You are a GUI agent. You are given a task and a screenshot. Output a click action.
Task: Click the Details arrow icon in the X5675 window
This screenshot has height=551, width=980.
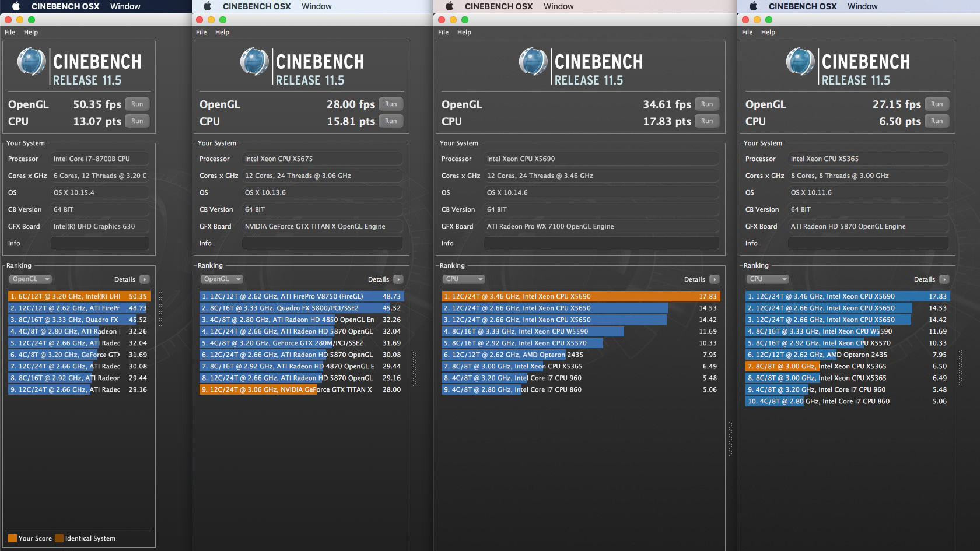coord(398,280)
